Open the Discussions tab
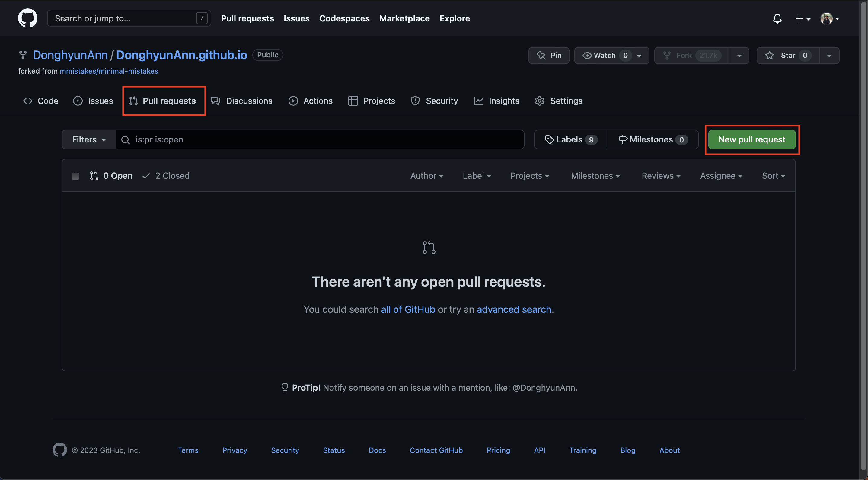The height and width of the screenshot is (480, 868). click(x=242, y=101)
